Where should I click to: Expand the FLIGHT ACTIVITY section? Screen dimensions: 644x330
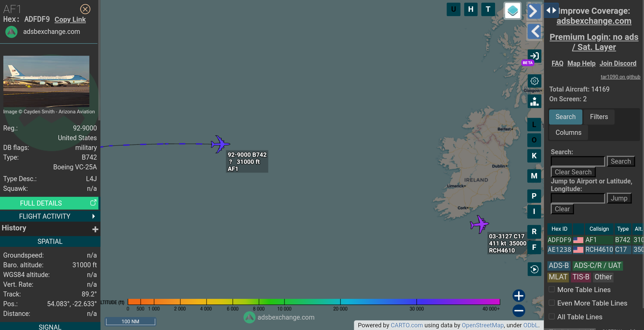coord(49,216)
